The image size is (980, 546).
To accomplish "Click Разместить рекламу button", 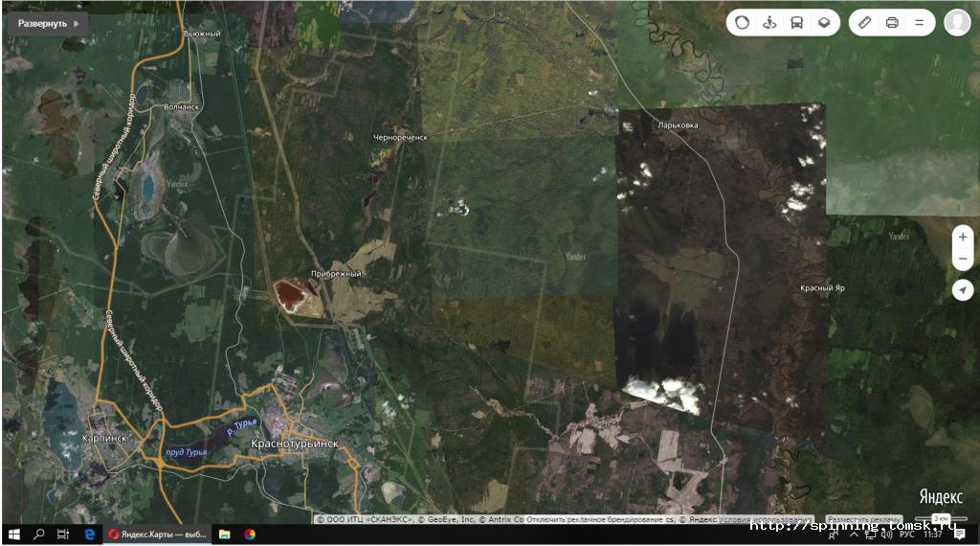I will (x=863, y=519).
